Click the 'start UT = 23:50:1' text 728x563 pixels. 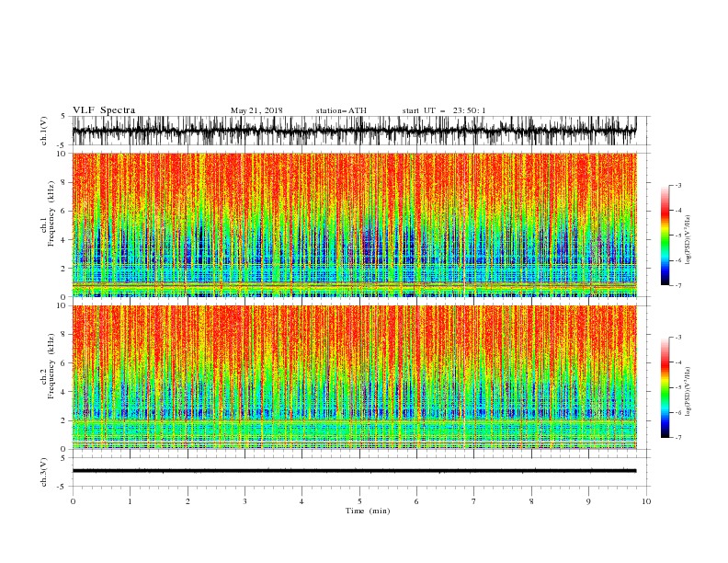pyautogui.click(x=444, y=110)
